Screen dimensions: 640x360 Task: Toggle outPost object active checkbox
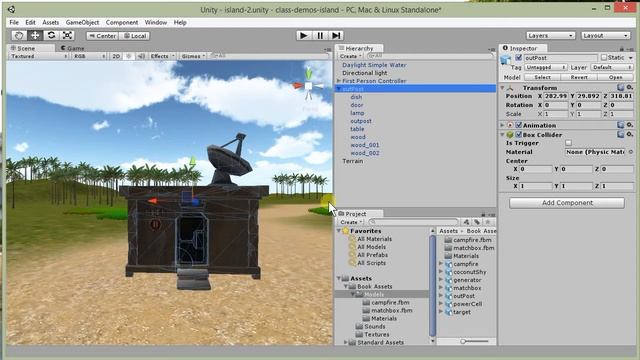click(x=519, y=58)
